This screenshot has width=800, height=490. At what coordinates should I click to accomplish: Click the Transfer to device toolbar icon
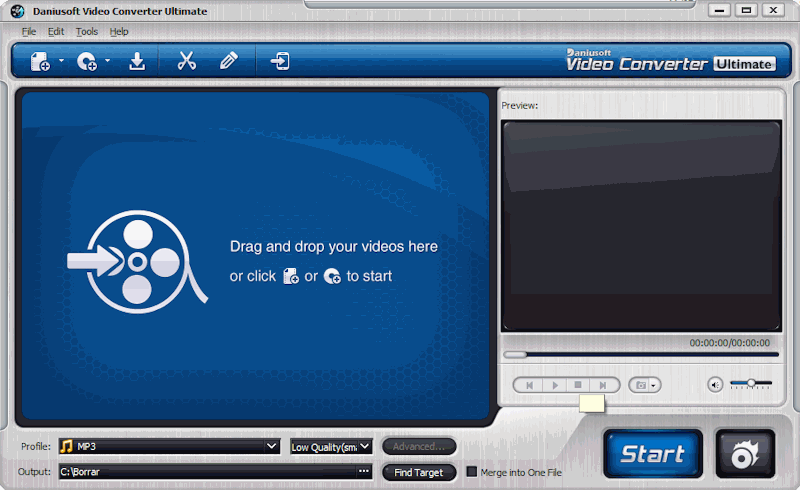click(x=280, y=61)
